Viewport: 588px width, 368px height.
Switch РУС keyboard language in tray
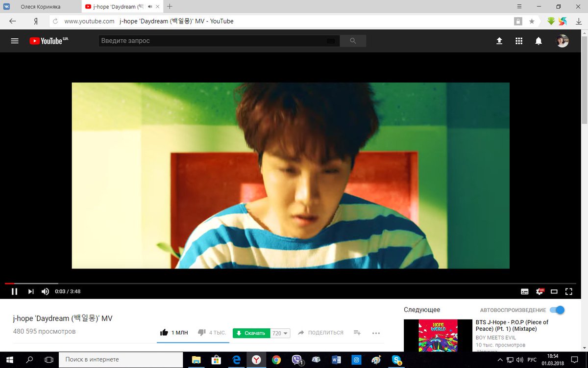[x=532, y=360]
